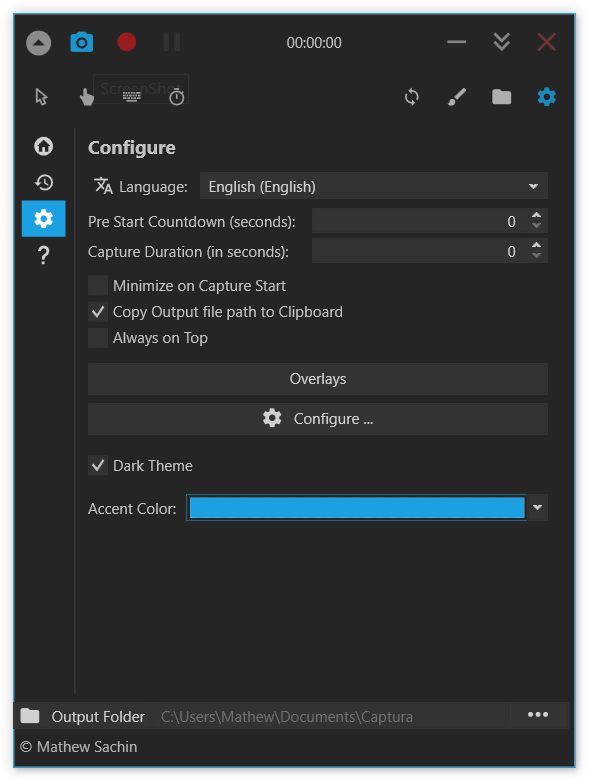Take a screenshot with the camera icon
Image resolution: width=589 pixels, height=781 pixels.
[x=82, y=42]
